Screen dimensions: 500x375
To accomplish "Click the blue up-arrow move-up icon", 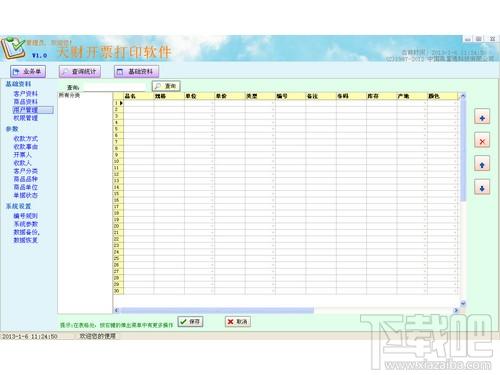I will pos(482,164).
